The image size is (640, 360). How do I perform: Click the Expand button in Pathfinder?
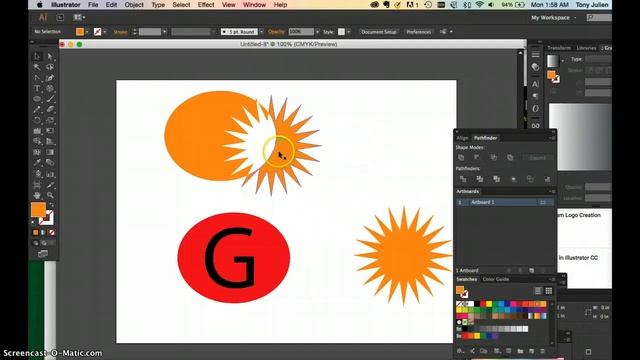[538, 158]
